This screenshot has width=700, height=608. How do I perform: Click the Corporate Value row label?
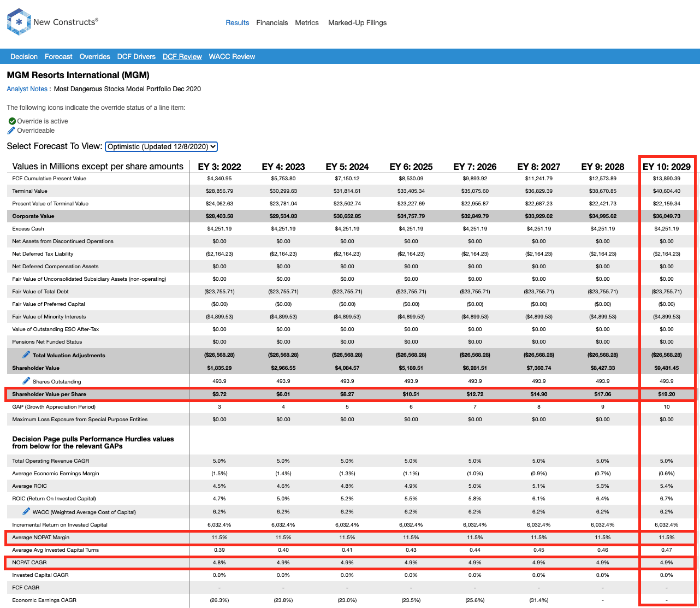tap(33, 216)
